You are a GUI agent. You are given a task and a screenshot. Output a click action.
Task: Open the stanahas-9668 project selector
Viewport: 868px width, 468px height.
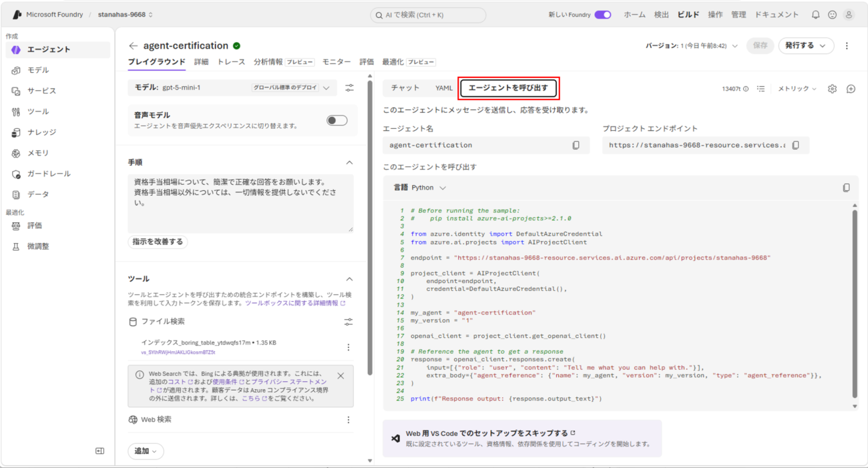(126, 15)
